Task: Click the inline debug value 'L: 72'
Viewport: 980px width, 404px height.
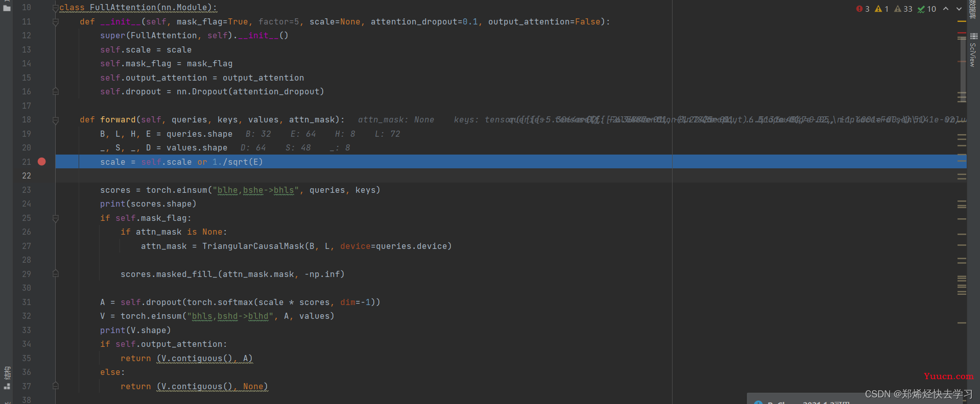Action: 388,134
